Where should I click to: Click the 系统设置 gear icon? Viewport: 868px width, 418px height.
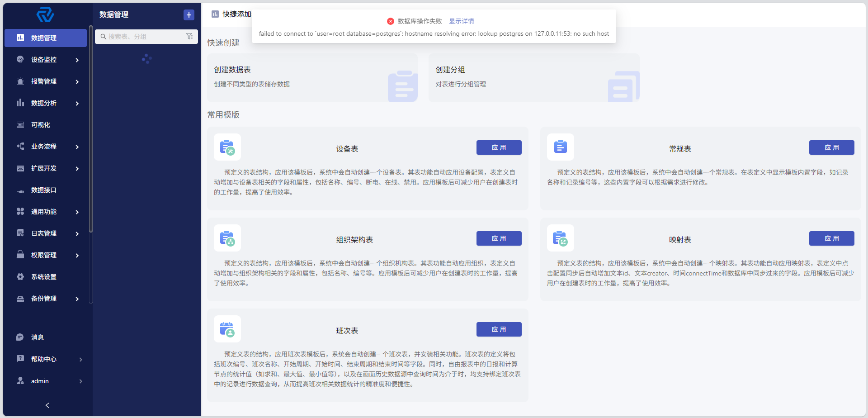pyautogui.click(x=20, y=276)
